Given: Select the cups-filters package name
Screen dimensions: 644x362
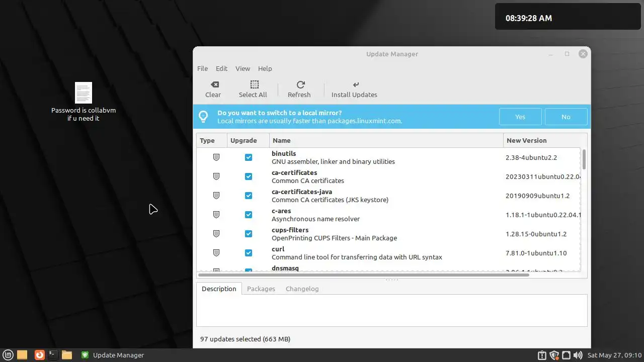Looking at the screenshot, I should point(290,230).
